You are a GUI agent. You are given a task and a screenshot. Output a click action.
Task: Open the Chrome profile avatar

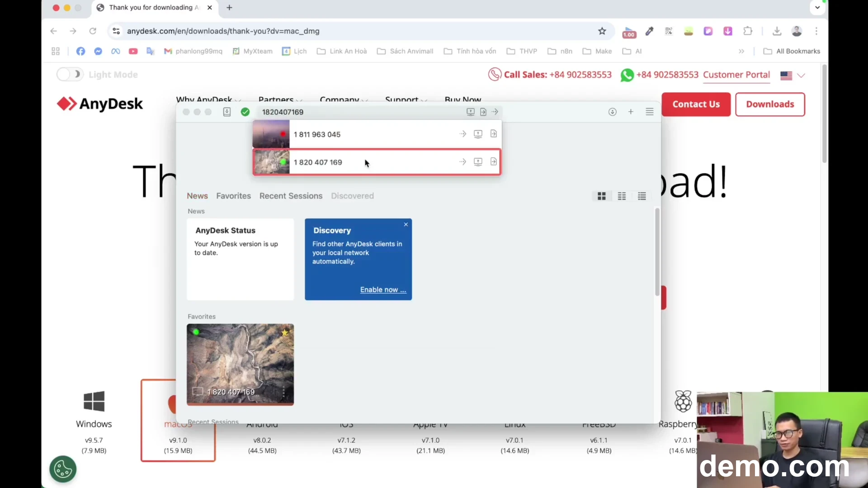[x=797, y=31]
